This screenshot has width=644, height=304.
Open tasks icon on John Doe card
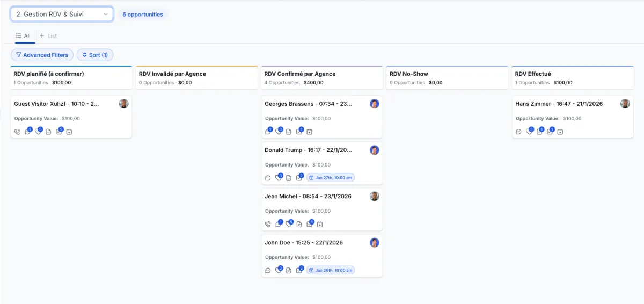(299, 270)
